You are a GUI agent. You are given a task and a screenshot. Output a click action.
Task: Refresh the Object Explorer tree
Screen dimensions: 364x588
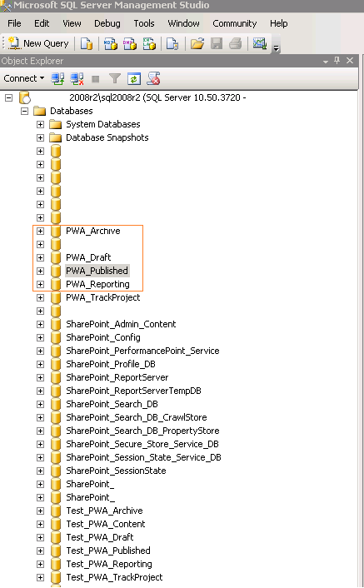134,79
